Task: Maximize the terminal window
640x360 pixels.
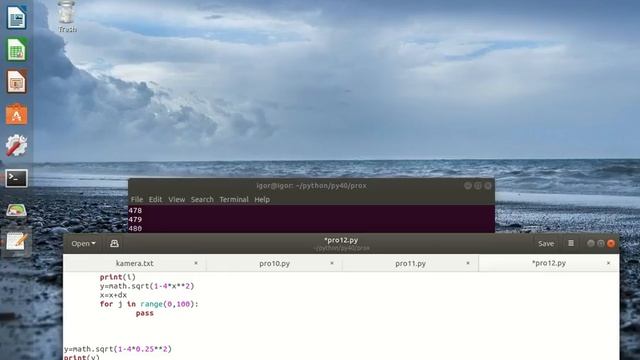Action: tap(478, 186)
